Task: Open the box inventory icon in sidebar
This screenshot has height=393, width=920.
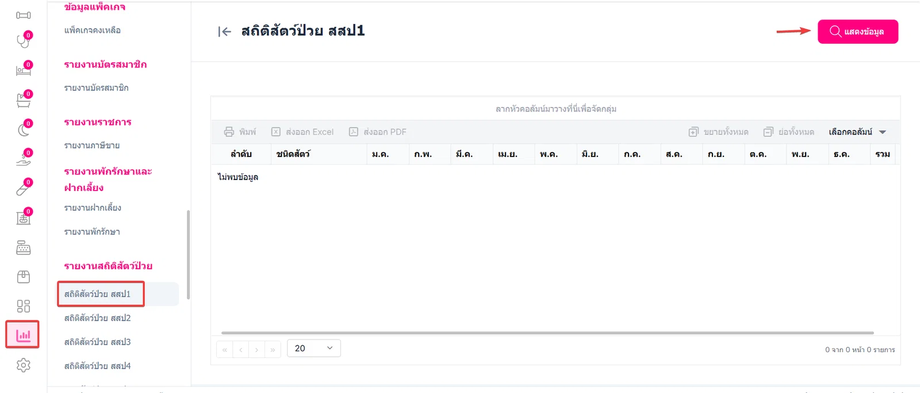Action: [23, 277]
